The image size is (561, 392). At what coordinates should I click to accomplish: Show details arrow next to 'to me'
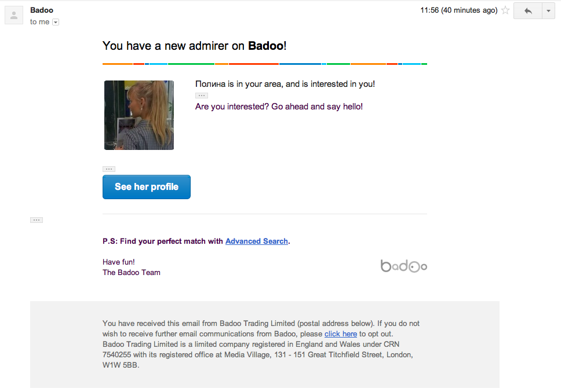pos(56,22)
